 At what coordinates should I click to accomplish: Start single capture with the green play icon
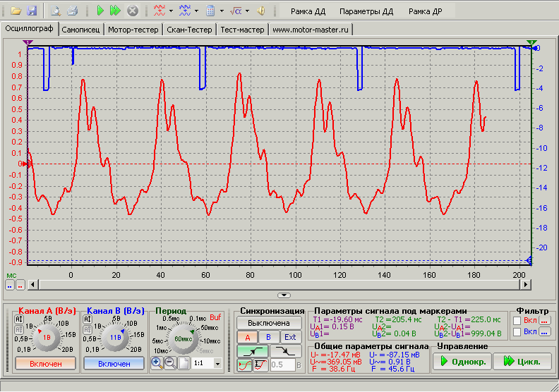pos(100,11)
